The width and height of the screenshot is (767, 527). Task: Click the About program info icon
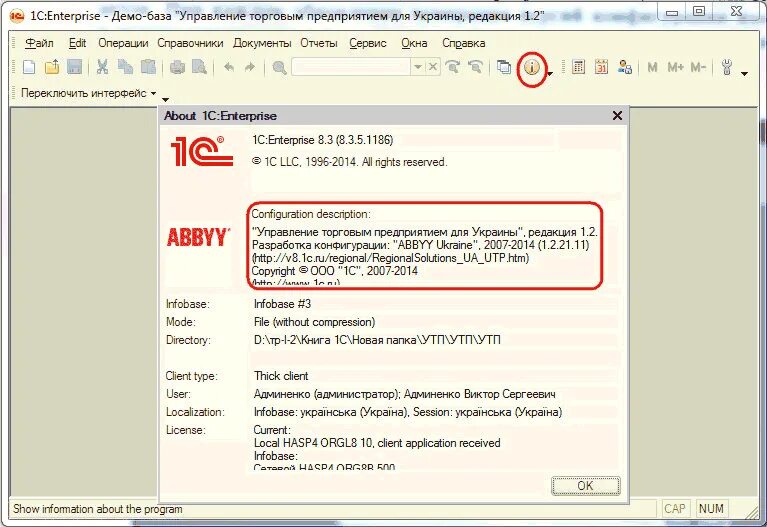tap(532, 67)
